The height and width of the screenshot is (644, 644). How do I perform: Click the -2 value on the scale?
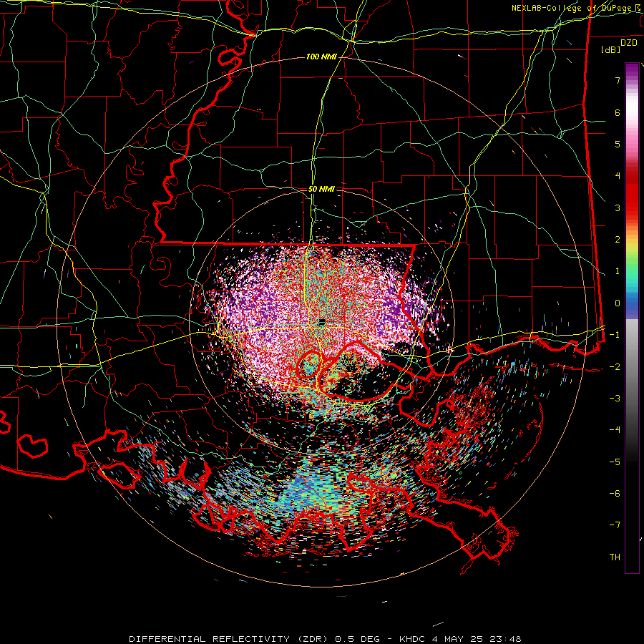point(615,366)
